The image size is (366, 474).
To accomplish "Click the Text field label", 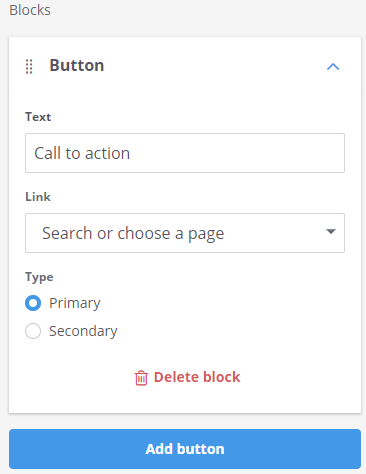I will [38, 117].
